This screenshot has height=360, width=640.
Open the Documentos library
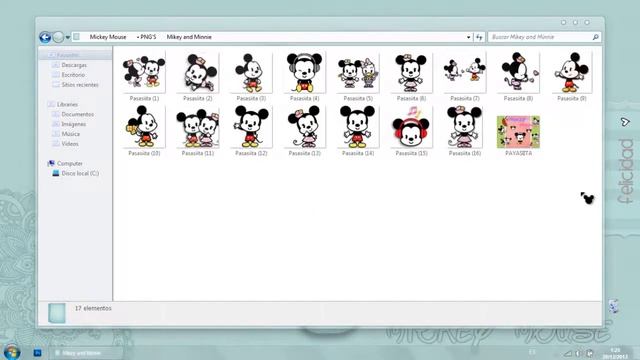click(78, 114)
